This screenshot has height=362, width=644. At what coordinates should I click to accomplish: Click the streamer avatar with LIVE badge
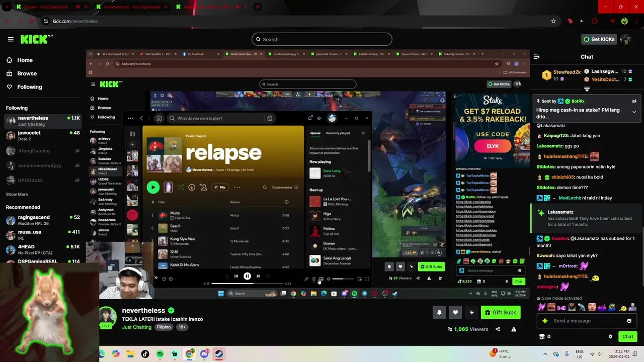[108, 317]
